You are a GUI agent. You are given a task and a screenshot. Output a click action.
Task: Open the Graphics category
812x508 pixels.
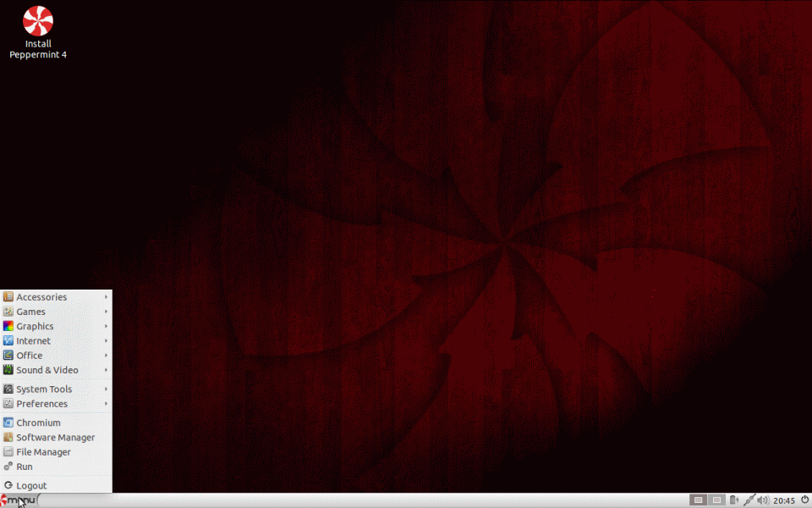[56, 326]
